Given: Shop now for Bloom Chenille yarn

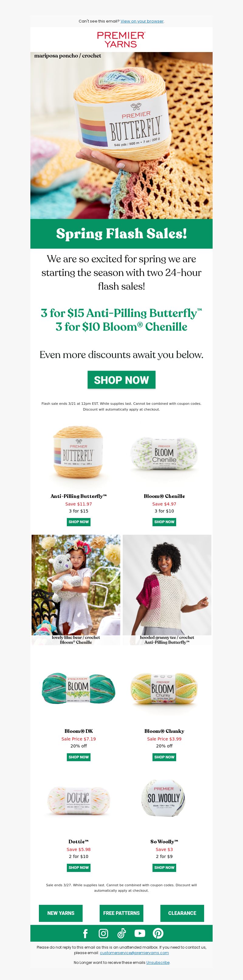Looking at the screenshot, I should [164, 522].
